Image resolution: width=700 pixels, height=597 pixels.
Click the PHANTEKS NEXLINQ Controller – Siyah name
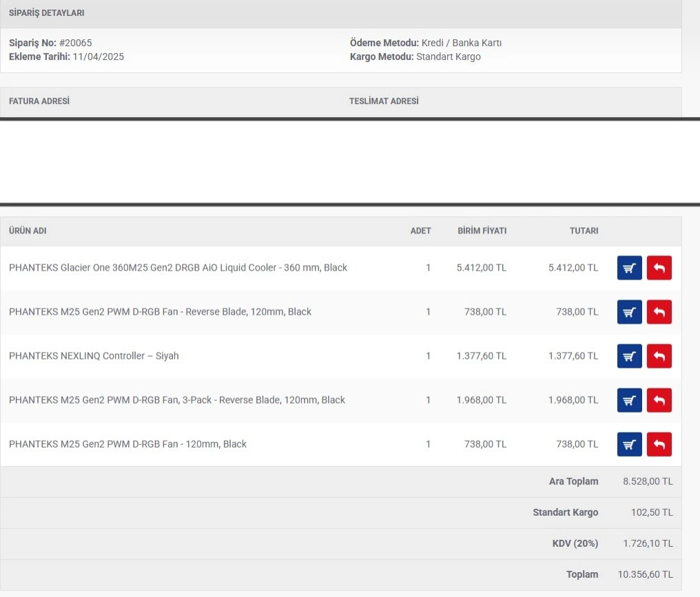point(94,356)
